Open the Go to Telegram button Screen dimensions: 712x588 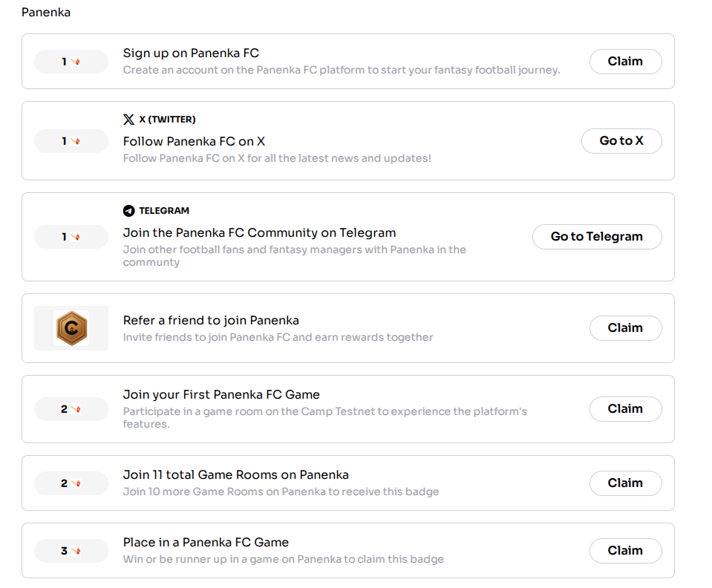click(597, 237)
